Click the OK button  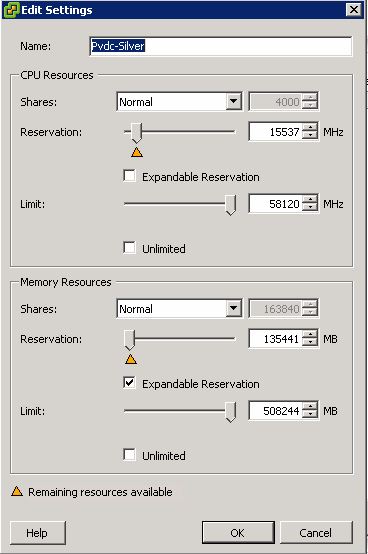pyautogui.click(x=238, y=533)
